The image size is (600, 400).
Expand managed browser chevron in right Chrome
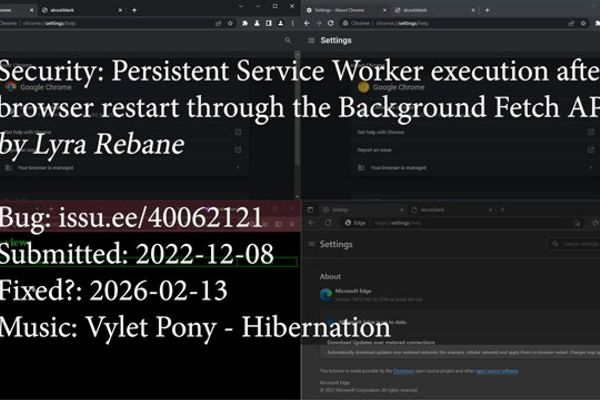[x=591, y=168]
